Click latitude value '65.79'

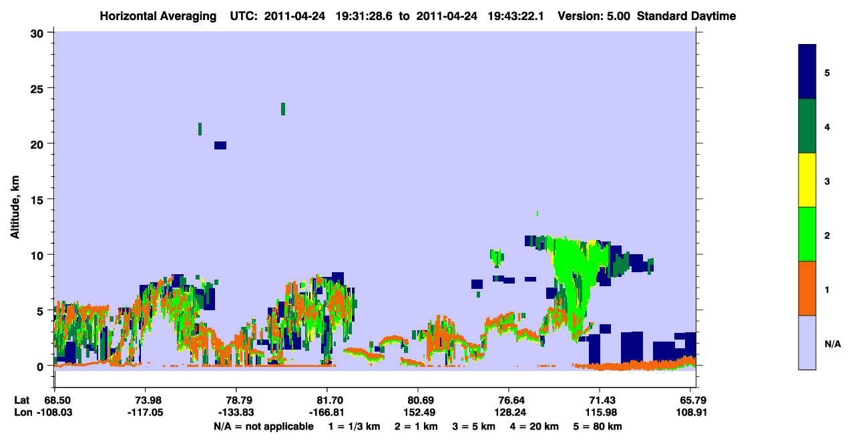pos(693,400)
